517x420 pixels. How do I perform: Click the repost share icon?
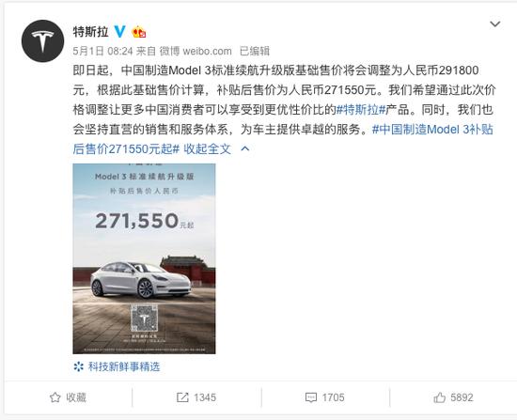182,397
